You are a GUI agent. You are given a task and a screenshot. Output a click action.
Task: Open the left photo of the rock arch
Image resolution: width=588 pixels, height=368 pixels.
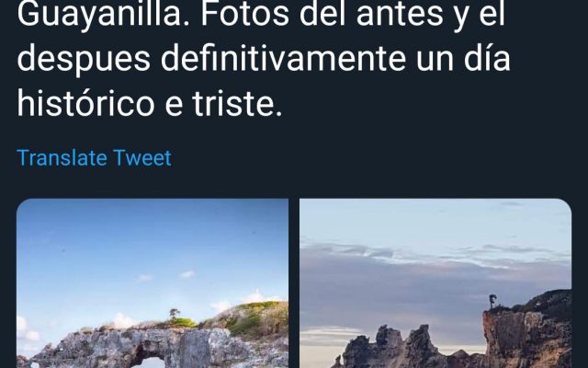(153, 283)
